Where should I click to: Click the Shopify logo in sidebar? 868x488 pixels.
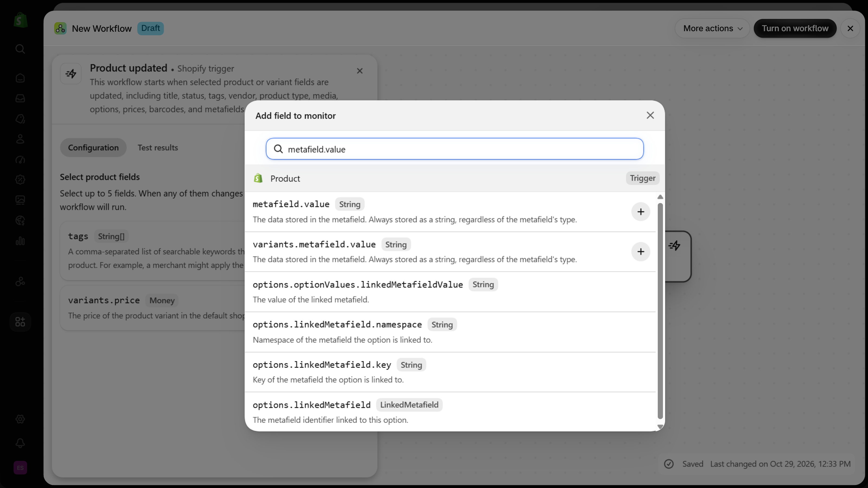point(20,20)
